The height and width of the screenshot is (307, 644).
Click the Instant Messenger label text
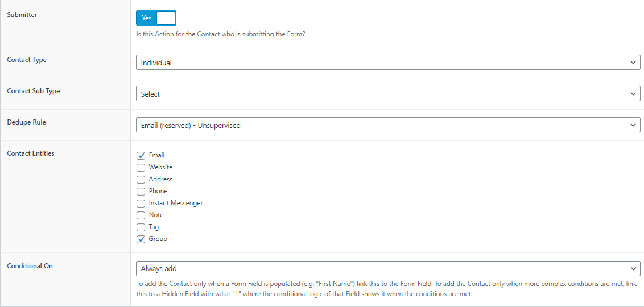pos(176,203)
